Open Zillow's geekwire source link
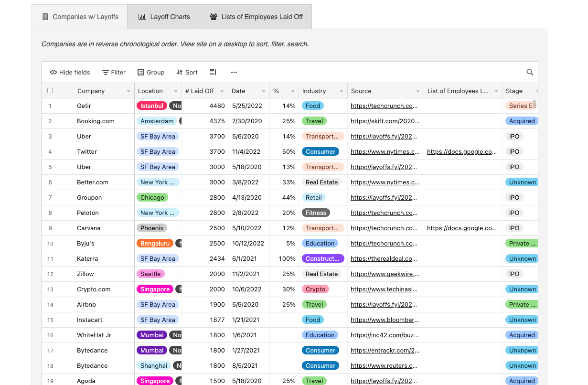This screenshot has height=385, width=588. [x=385, y=274]
